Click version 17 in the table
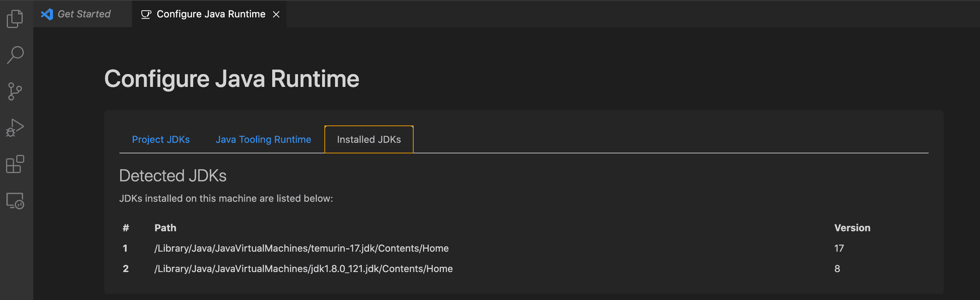 [x=839, y=248]
